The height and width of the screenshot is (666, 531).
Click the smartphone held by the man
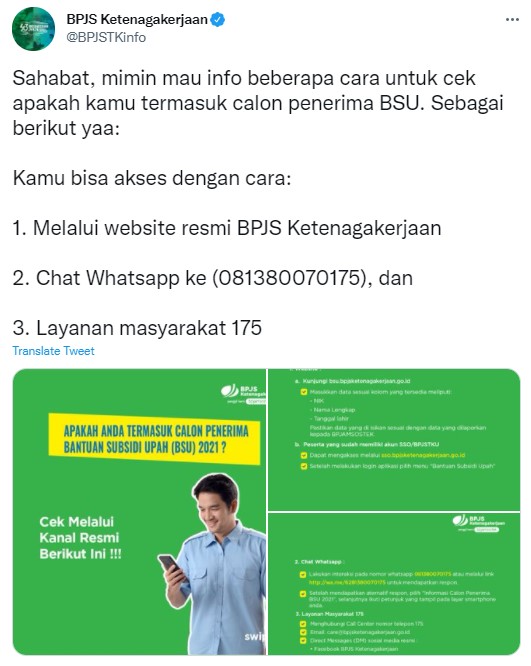point(170,565)
